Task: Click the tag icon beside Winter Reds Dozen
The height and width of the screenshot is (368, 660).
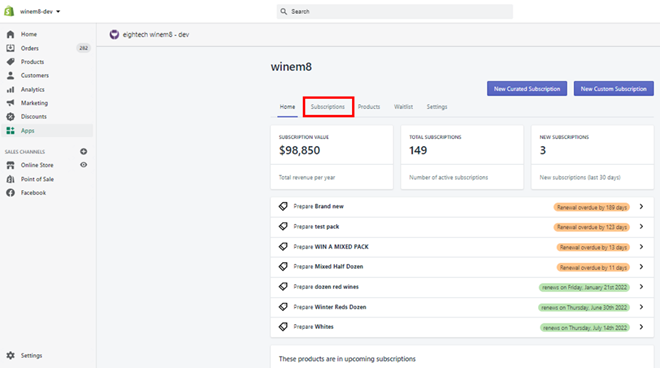Action: click(x=283, y=307)
